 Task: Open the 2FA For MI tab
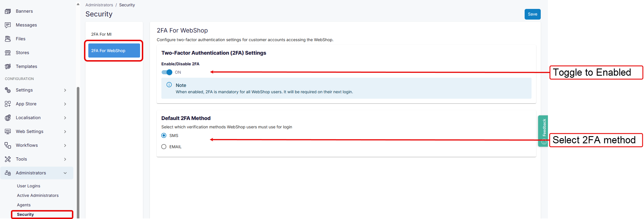coord(114,34)
